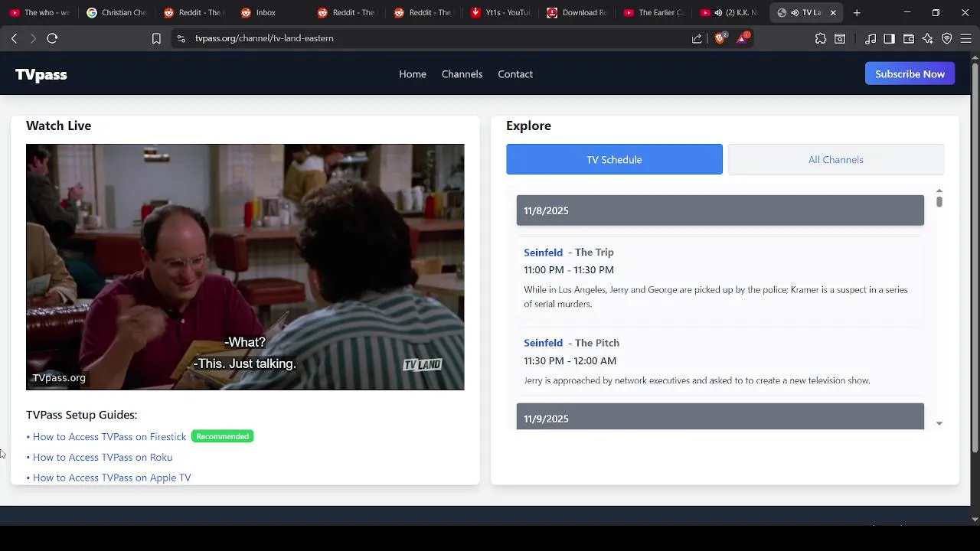Click the '11:30 PM - 12:00 AM' time text
This screenshot has height=551, width=980.
[570, 360]
